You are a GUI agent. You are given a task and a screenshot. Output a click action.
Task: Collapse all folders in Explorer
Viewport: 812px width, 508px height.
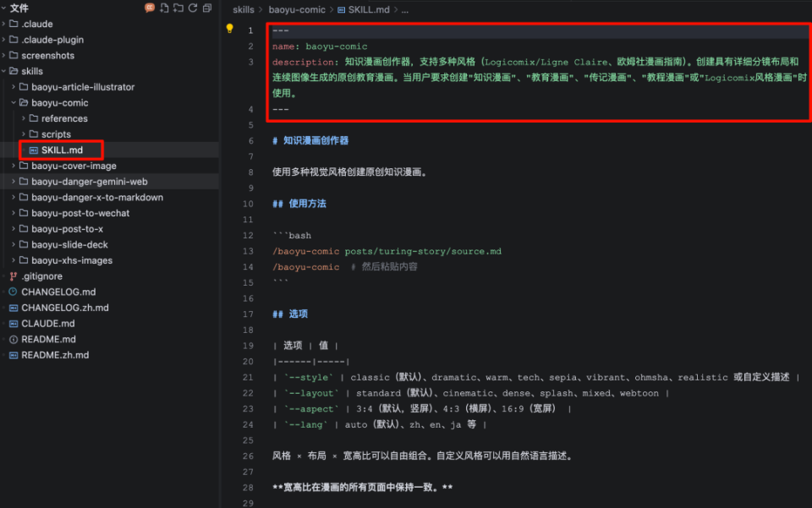point(206,8)
